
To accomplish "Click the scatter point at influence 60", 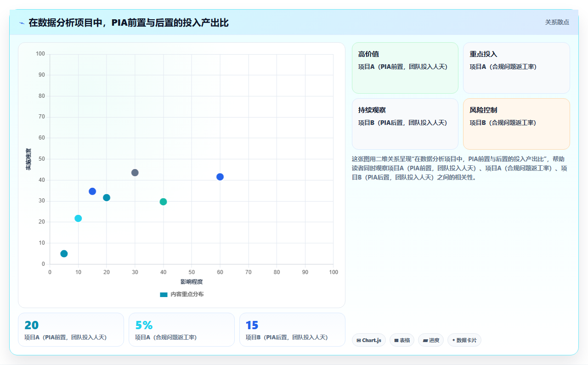I will pyautogui.click(x=220, y=177).
